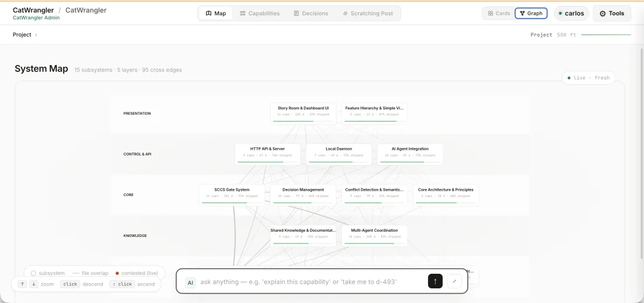Focus the ask anything input field

(x=311, y=282)
